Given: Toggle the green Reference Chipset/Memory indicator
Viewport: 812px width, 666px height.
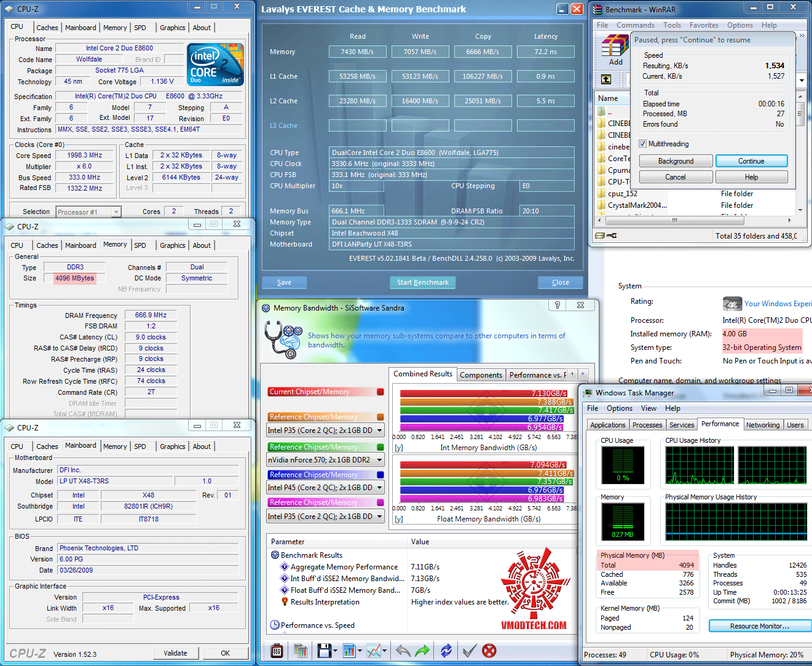Looking at the screenshot, I should 380,447.
